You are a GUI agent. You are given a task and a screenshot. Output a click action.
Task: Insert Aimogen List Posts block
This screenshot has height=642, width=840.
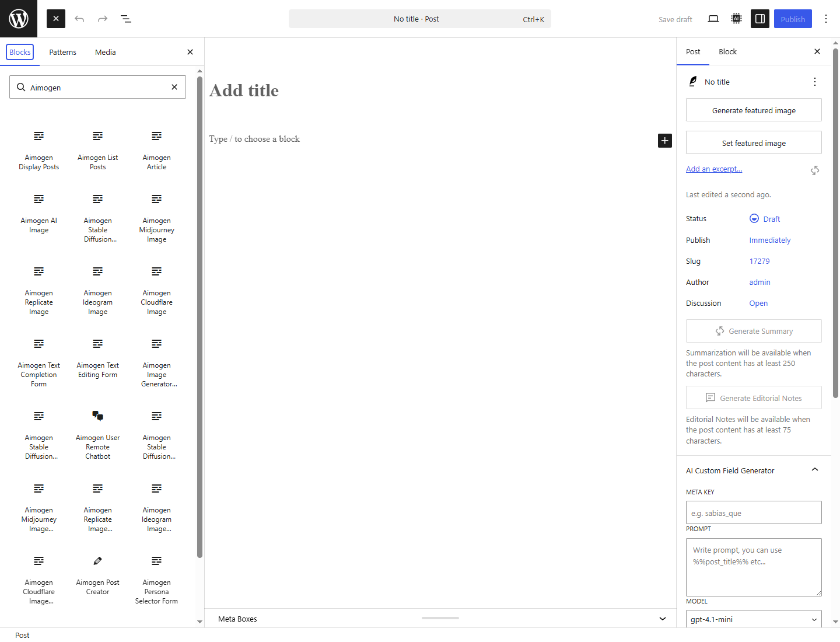pos(98,151)
